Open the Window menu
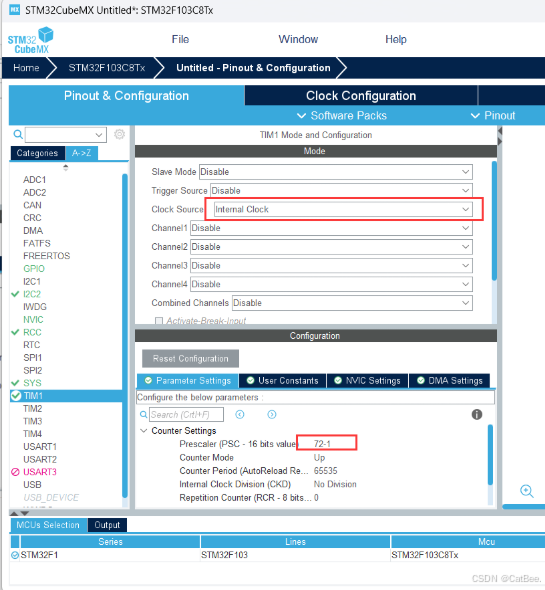545x590 pixels. (x=298, y=39)
